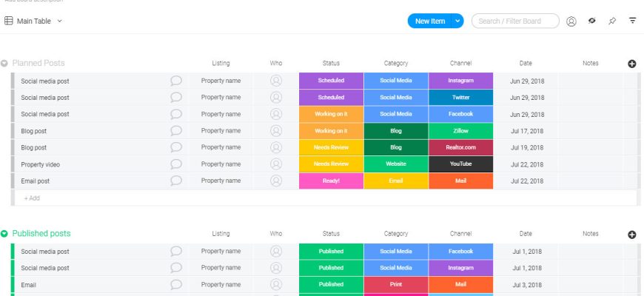This screenshot has width=644, height=296.
Task: Click the Date column header in Published posts
Action: [x=526, y=234]
